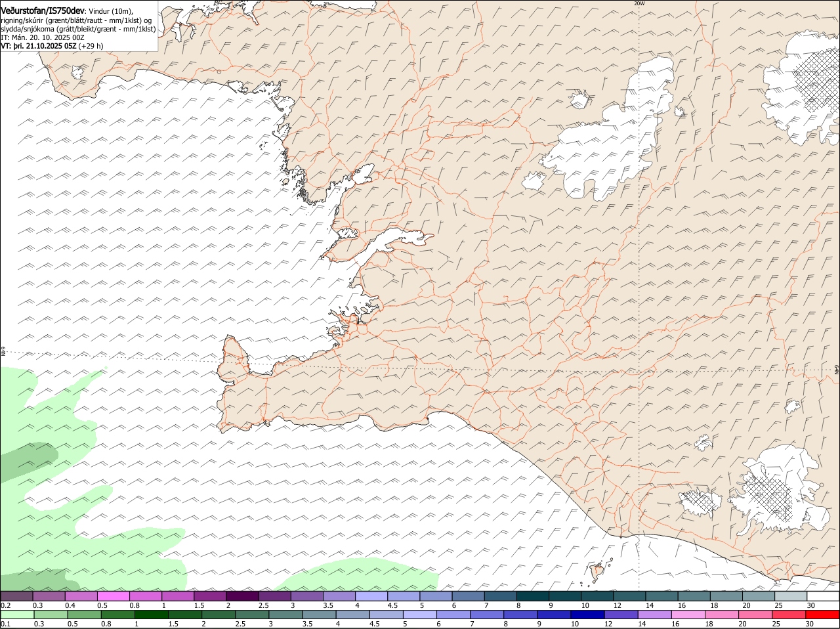The image size is (840, 629).
Task: Click the lavender 5 rain legend swatch
Action: coord(419,615)
